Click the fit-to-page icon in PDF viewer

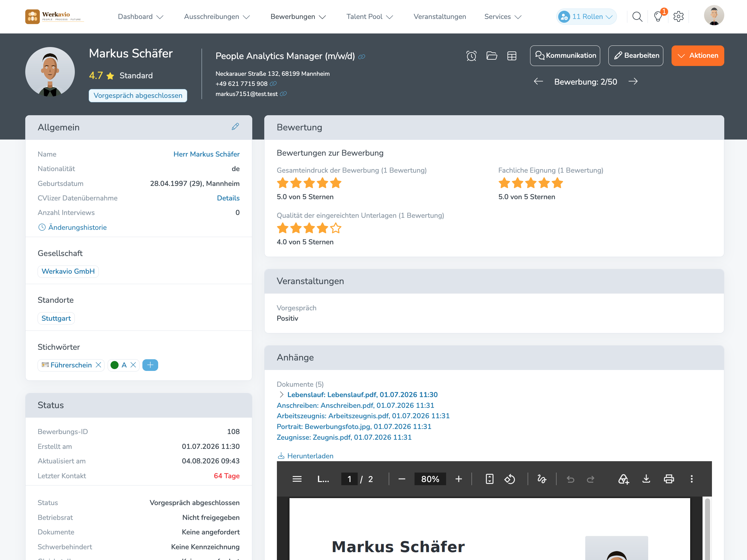point(489,479)
